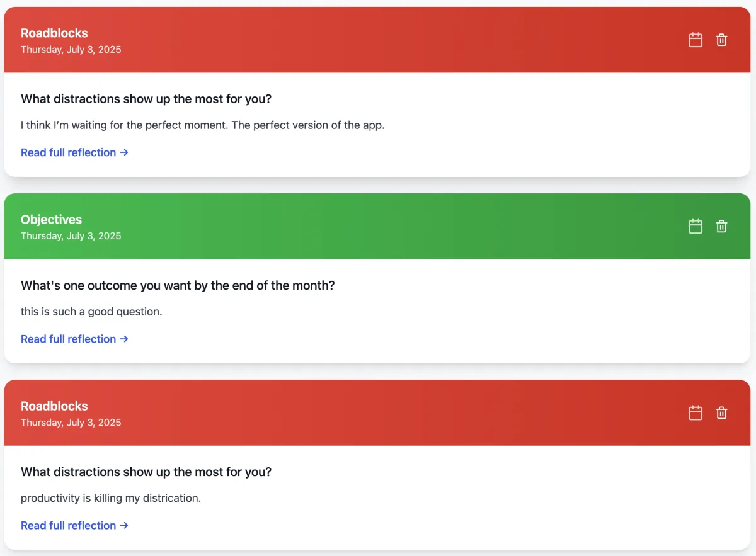Open full reflection for the Objectives entry
This screenshot has width=756, height=556.
74,339
